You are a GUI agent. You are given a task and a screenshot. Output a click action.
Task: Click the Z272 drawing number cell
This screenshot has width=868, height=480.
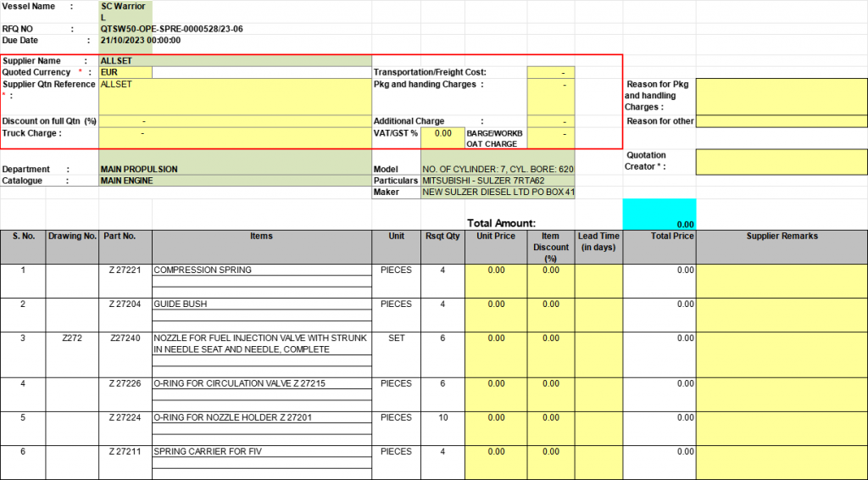click(73, 355)
